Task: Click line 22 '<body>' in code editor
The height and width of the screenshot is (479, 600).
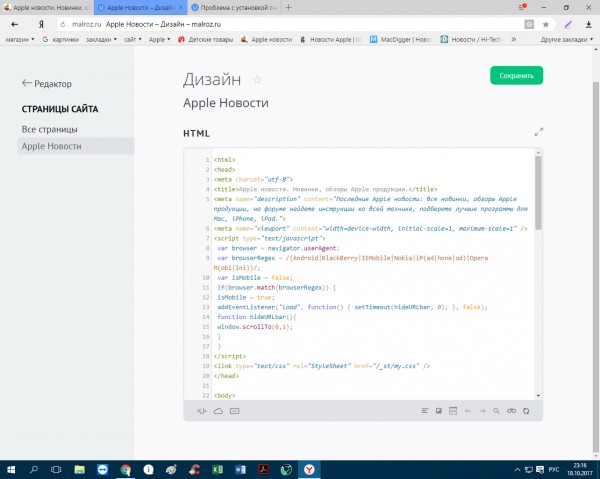Action: (x=225, y=395)
